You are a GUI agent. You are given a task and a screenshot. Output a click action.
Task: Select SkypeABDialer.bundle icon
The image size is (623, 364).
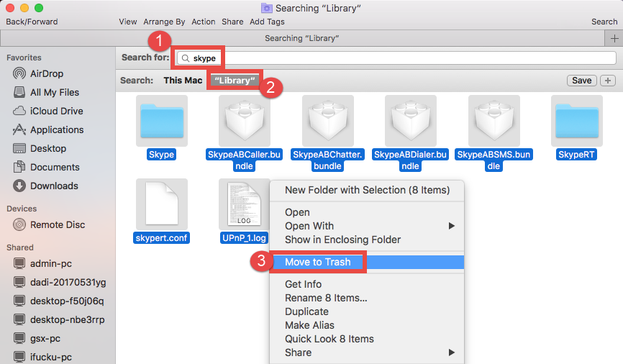pyautogui.click(x=411, y=121)
